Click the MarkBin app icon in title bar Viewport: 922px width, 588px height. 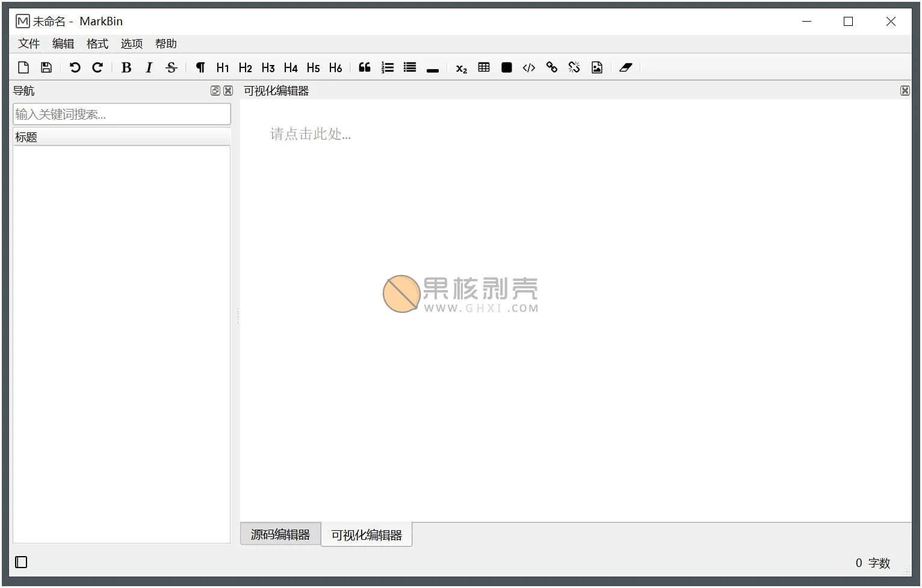tap(22, 21)
